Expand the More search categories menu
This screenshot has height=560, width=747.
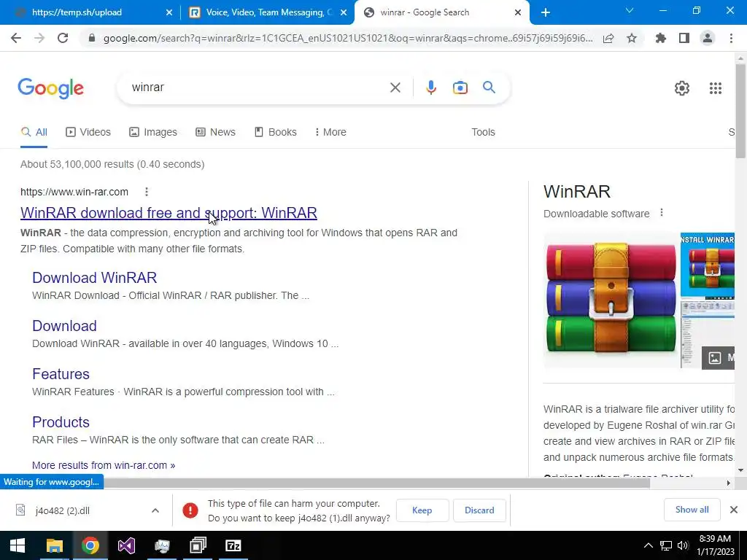click(330, 133)
